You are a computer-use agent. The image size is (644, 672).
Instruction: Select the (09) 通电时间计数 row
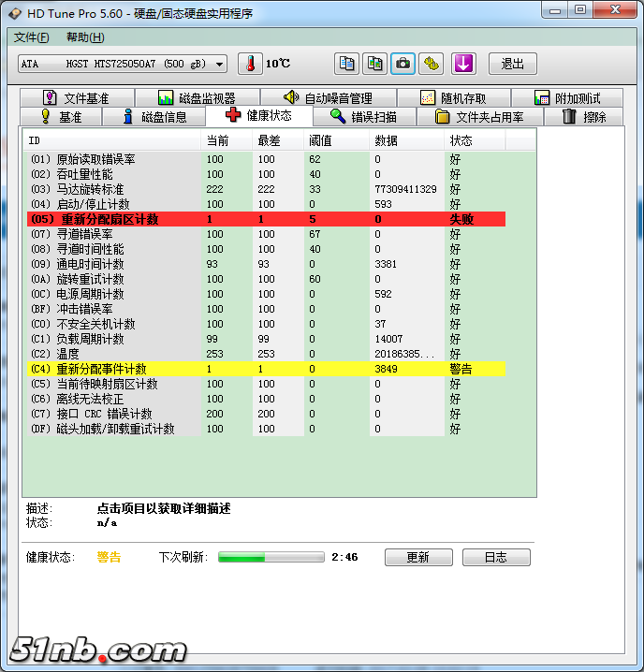click(x=266, y=264)
